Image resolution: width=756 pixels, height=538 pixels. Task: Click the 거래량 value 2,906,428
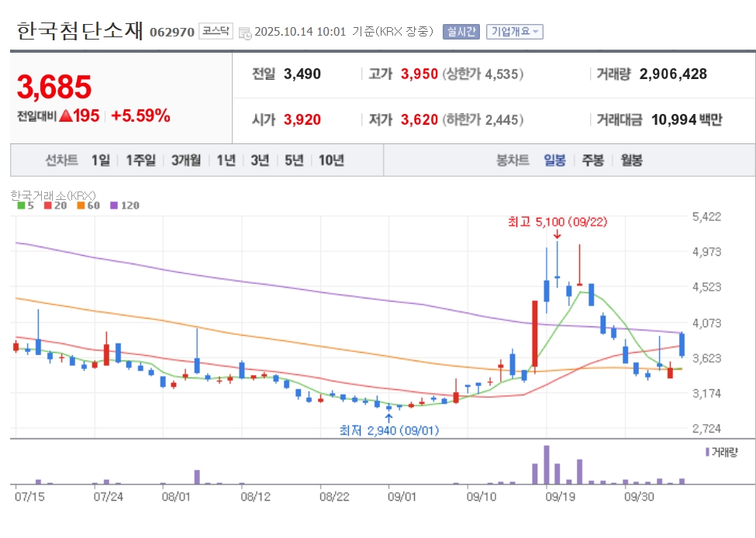[x=673, y=74]
